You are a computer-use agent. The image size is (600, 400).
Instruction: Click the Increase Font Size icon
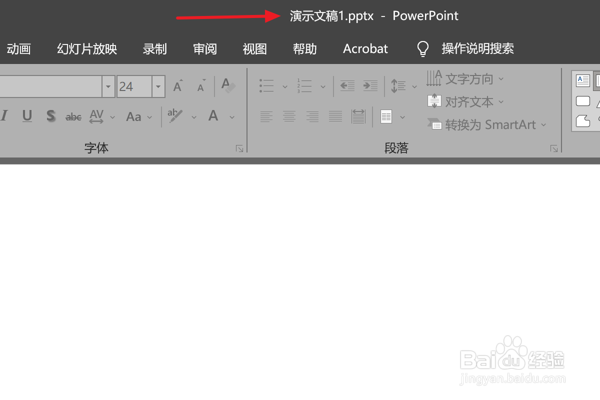click(178, 86)
